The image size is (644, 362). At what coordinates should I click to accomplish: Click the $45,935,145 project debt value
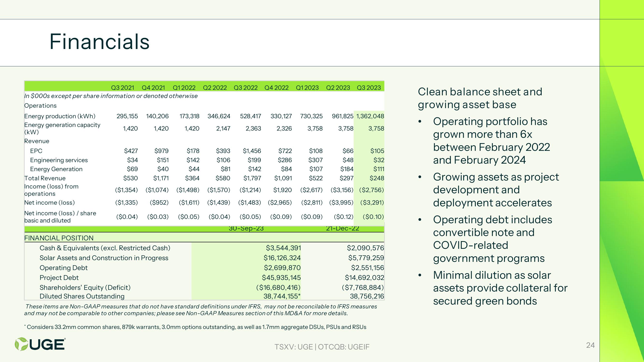point(281,278)
